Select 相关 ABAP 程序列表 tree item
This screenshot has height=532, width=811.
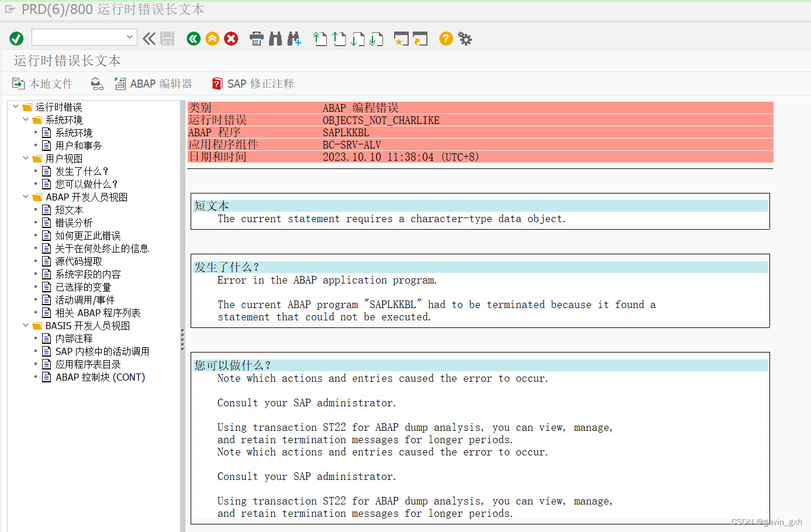coord(98,313)
